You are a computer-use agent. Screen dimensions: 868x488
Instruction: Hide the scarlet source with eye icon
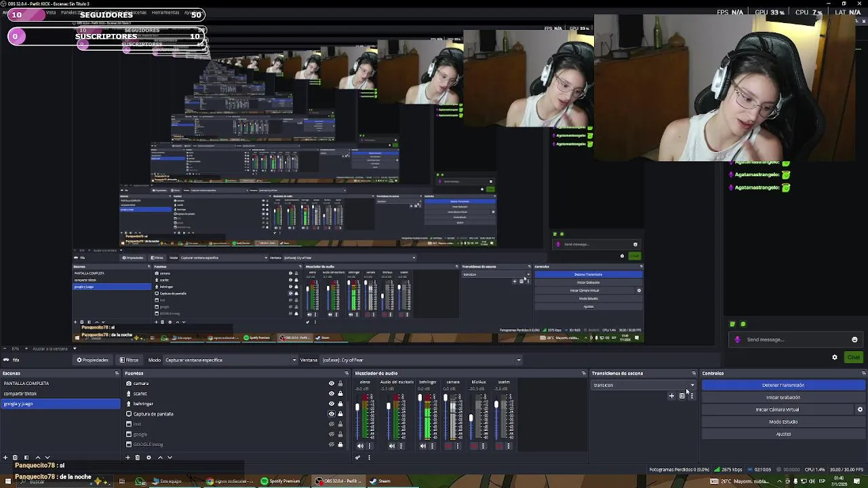tap(332, 394)
